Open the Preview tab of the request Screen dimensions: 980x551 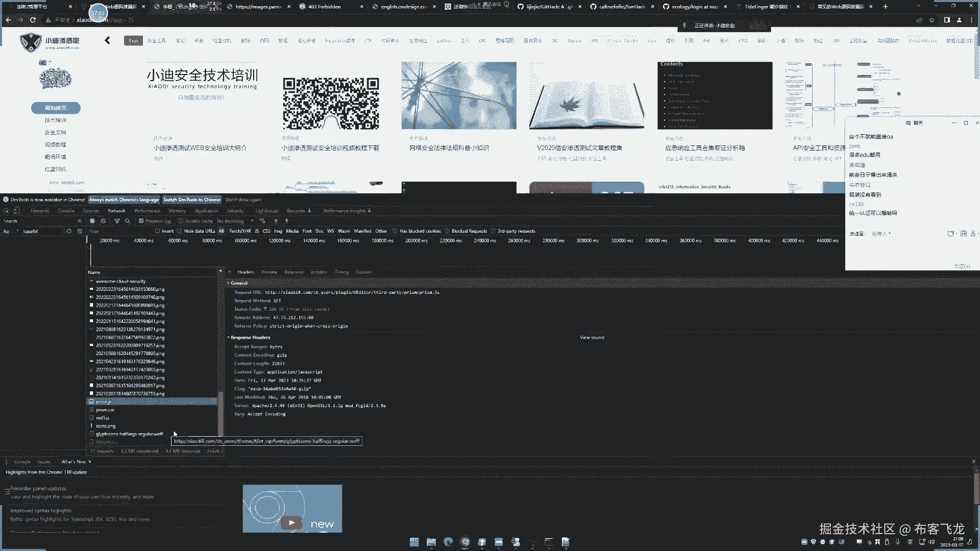(x=269, y=272)
